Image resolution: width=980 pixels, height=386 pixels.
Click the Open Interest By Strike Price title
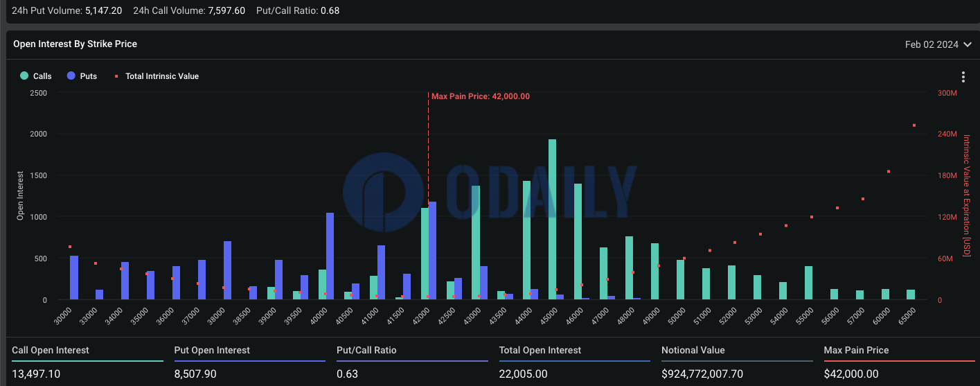coord(75,44)
